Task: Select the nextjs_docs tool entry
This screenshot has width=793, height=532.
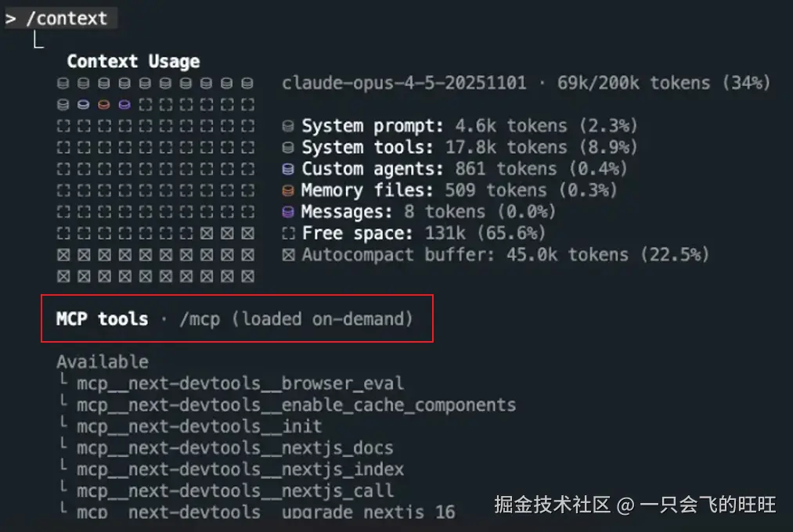Action: tap(235, 448)
